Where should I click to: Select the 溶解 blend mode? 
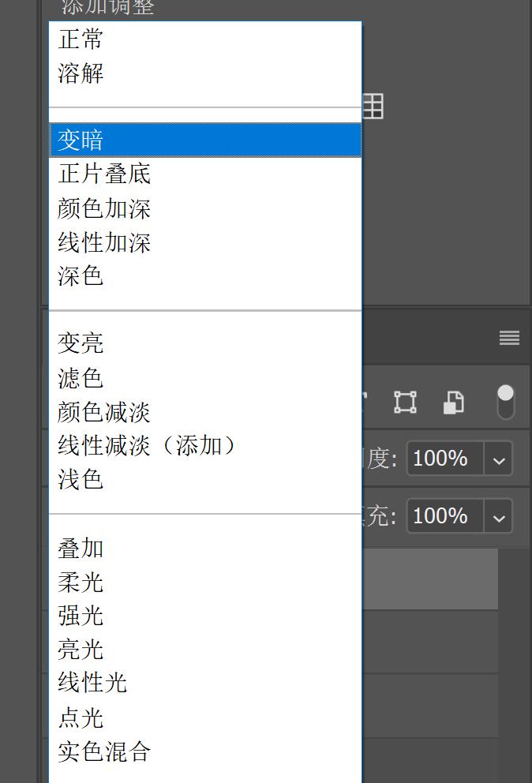click(x=79, y=73)
